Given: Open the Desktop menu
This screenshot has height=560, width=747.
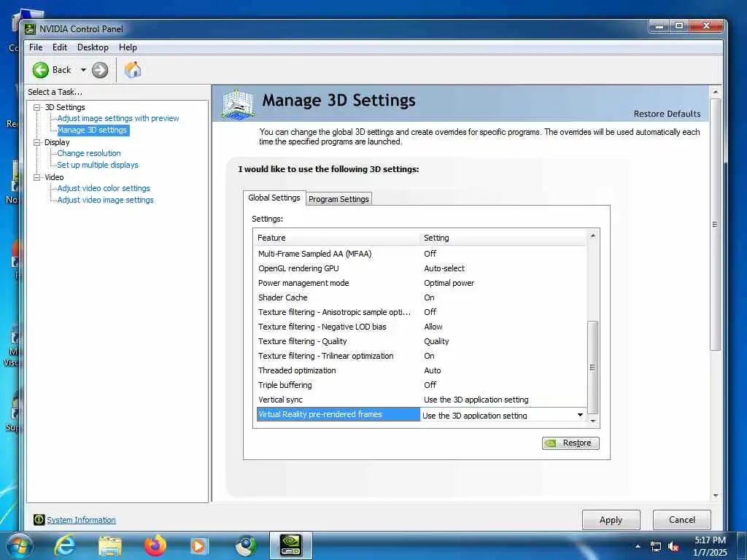Looking at the screenshot, I should click(93, 47).
